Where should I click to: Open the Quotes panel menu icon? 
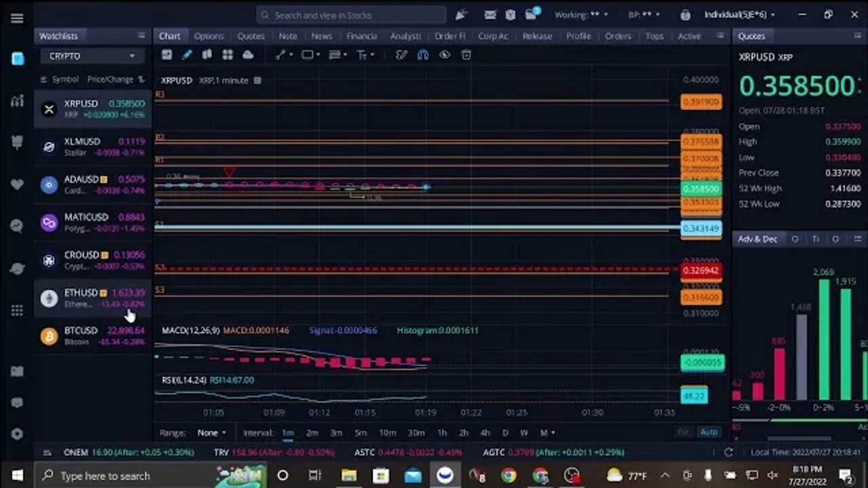click(x=859, y=36)
